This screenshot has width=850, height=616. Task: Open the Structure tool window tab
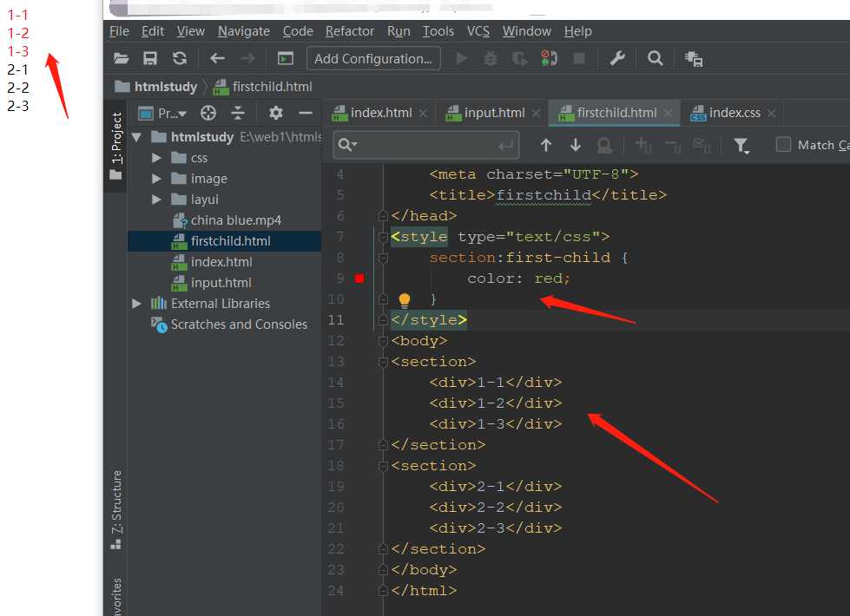pyautogui.click(x=116, y=509)
